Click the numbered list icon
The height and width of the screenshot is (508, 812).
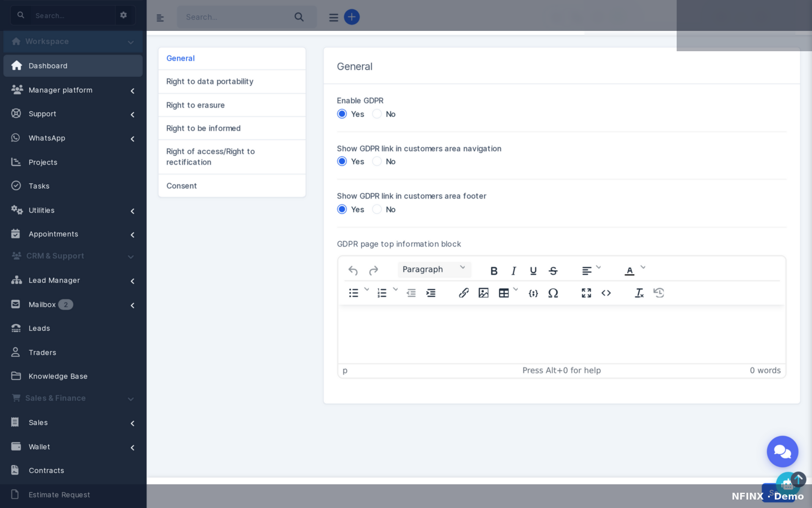382,293
